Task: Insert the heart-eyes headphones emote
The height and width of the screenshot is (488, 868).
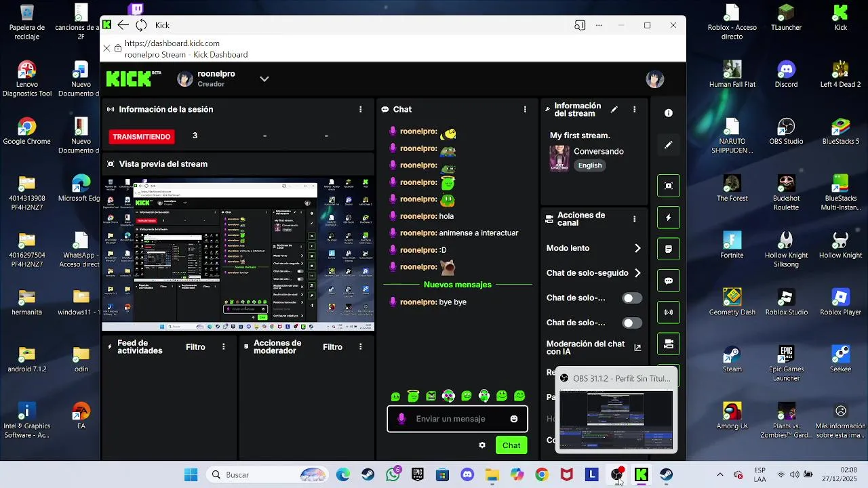Action: pos(449,396)
